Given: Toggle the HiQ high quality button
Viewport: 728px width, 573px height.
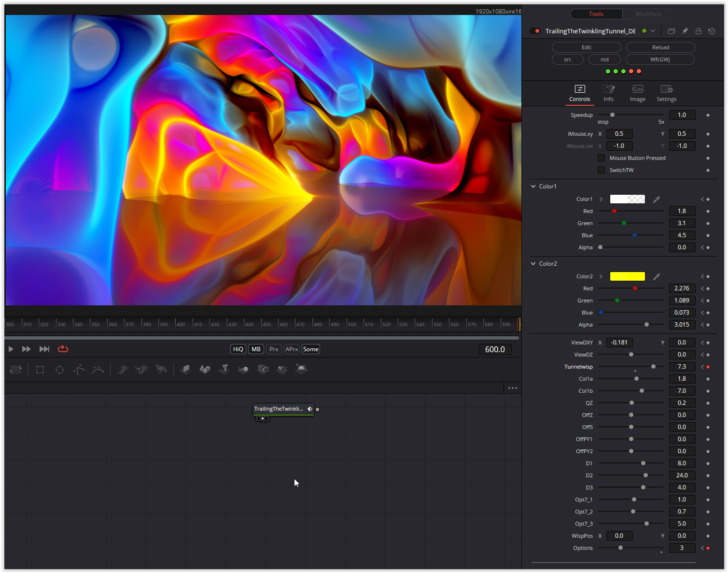Looking at the screenshot, I should [x=238, y=349].
